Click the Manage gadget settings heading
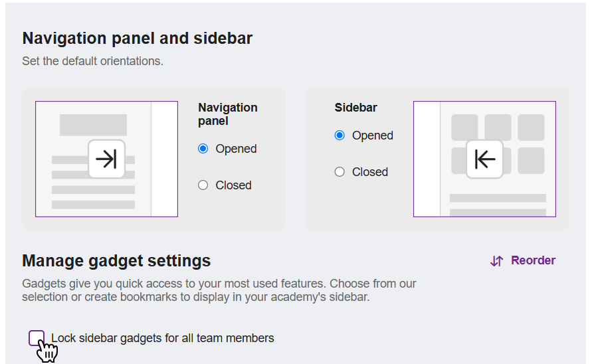The width and height of the screenshot is (590, 364). [116, 260]
